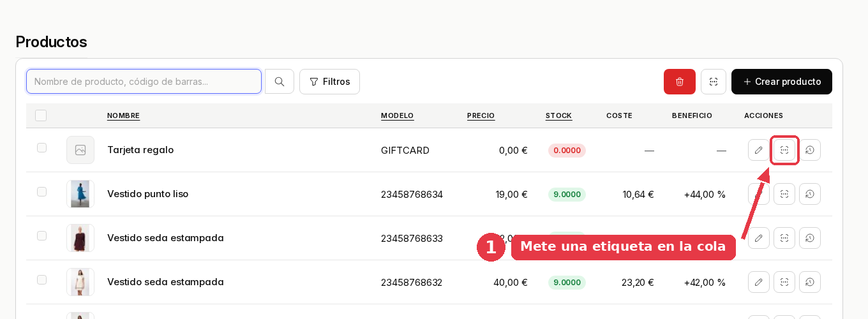Image resolution: width=868 pixels, height=319 pixels.
Task: Click the 19,00 € price cell
Action: [512, 195]
